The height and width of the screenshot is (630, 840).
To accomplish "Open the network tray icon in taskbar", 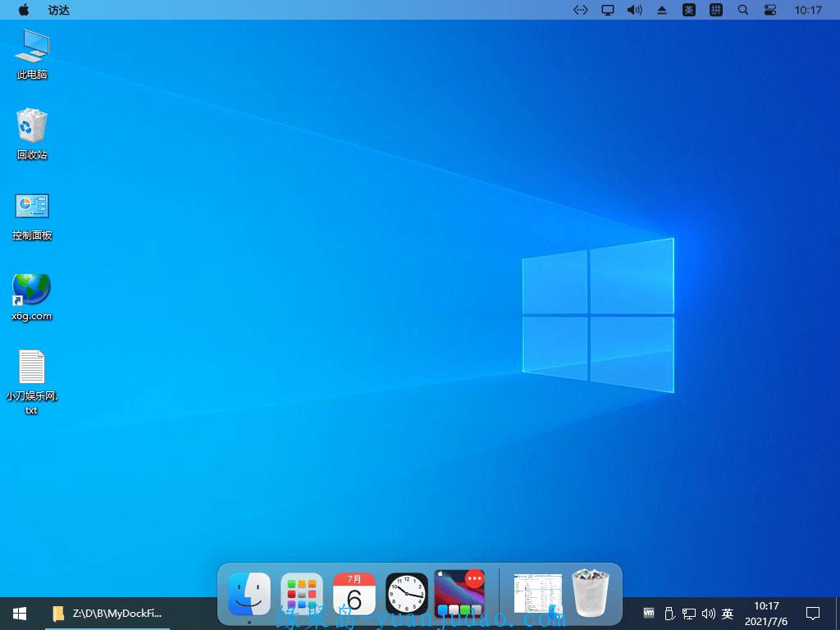I will coord(689,614).
